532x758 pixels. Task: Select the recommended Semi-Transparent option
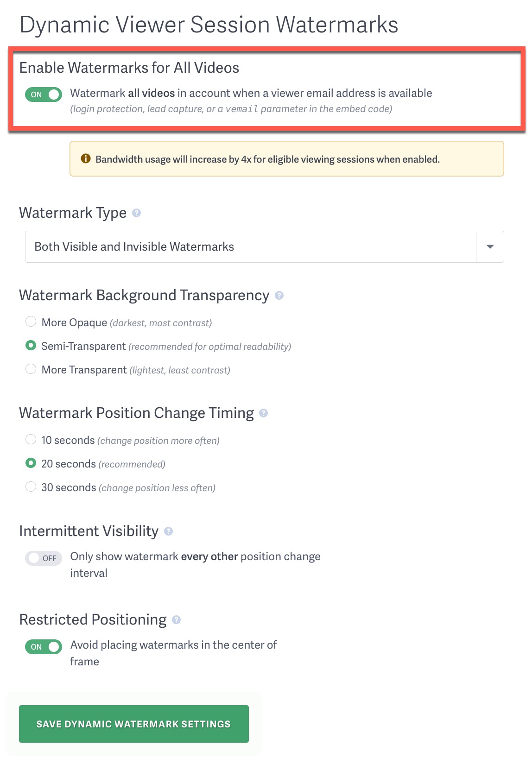point(31,345)
